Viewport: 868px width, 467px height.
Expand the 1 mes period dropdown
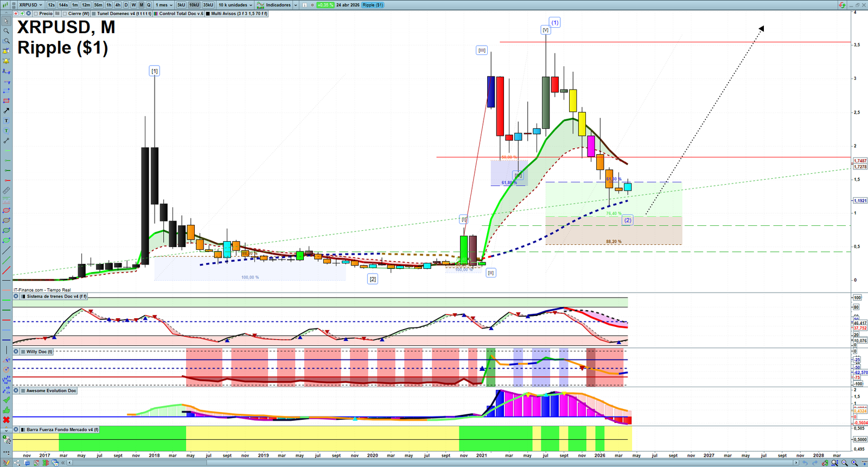164,5
